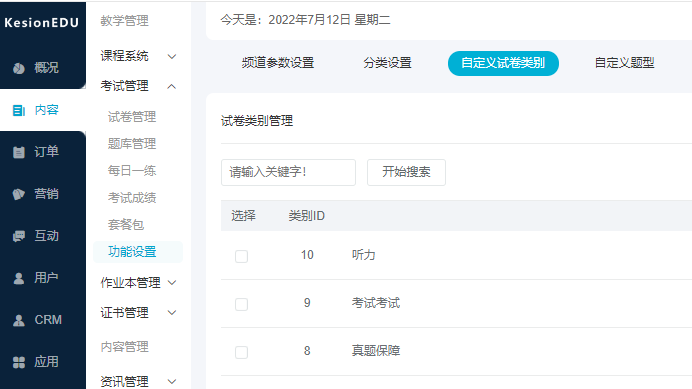Open the 自定义题型 tab
The height and width of the screenshot is (389, 692).
tap(624, 63)
